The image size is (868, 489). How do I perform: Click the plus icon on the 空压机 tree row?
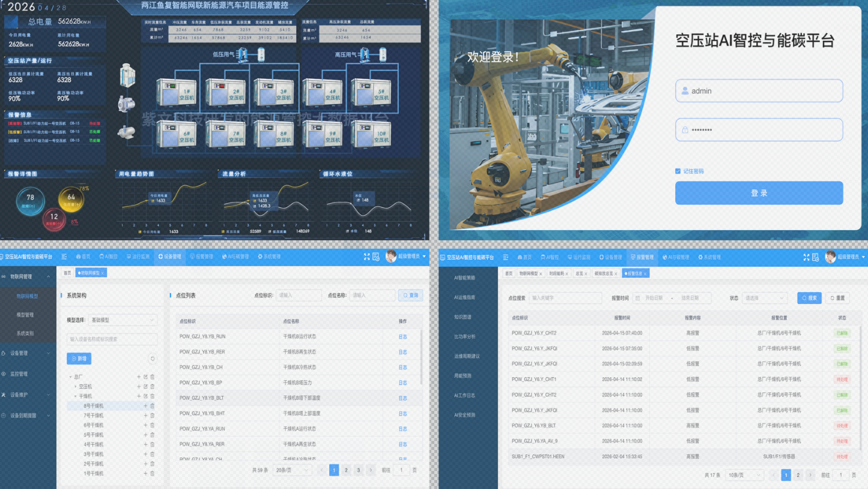[139, 387]
